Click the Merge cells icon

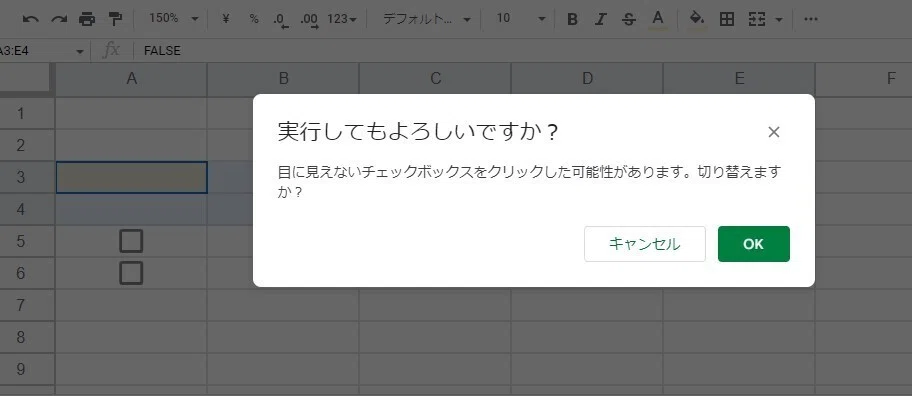756,19
